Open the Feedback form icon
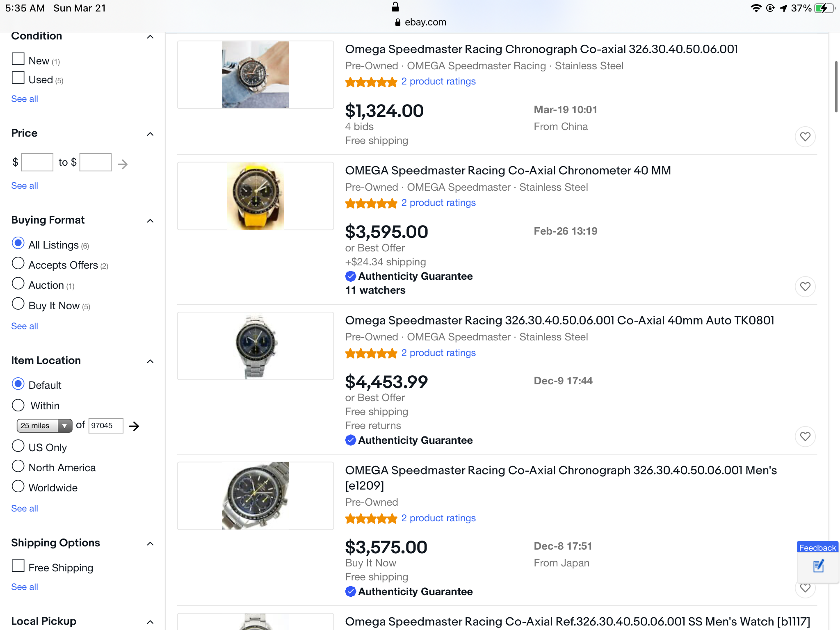 (818, 566)
